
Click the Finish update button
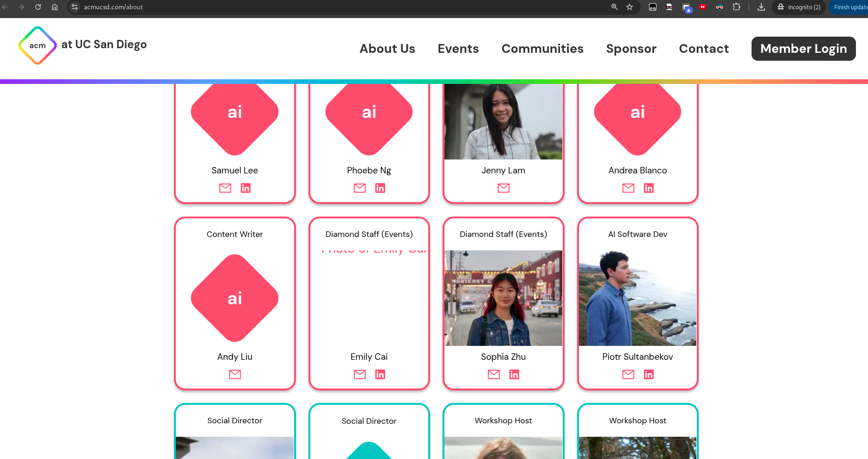pyautogui.click(x=850, y=7)
